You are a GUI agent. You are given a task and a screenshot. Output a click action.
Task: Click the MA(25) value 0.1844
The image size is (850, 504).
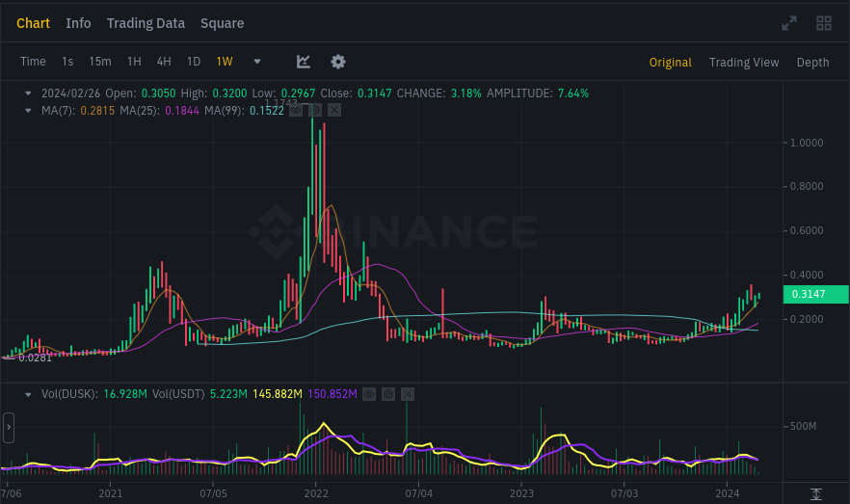coord(182,111)
